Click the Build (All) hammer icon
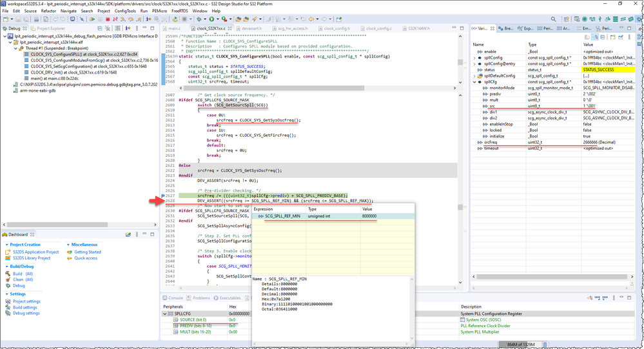Viewport: 644px width, 349px height. pos(8,274)
